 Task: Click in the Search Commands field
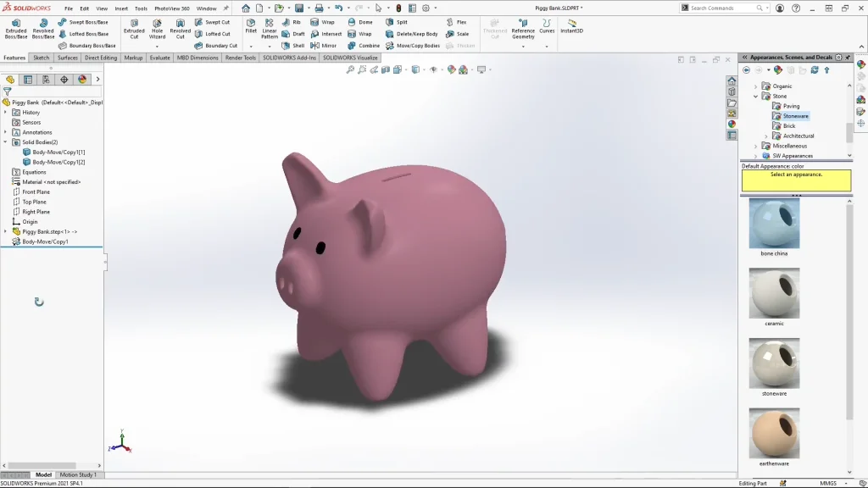click(x=725, y=8)
